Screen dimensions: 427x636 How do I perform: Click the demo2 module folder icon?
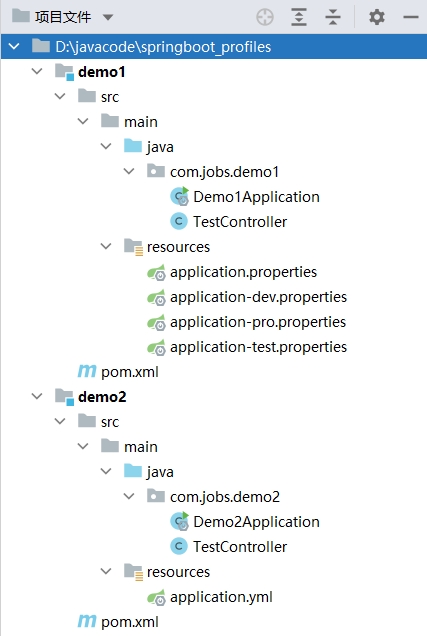tap(64, 396)
